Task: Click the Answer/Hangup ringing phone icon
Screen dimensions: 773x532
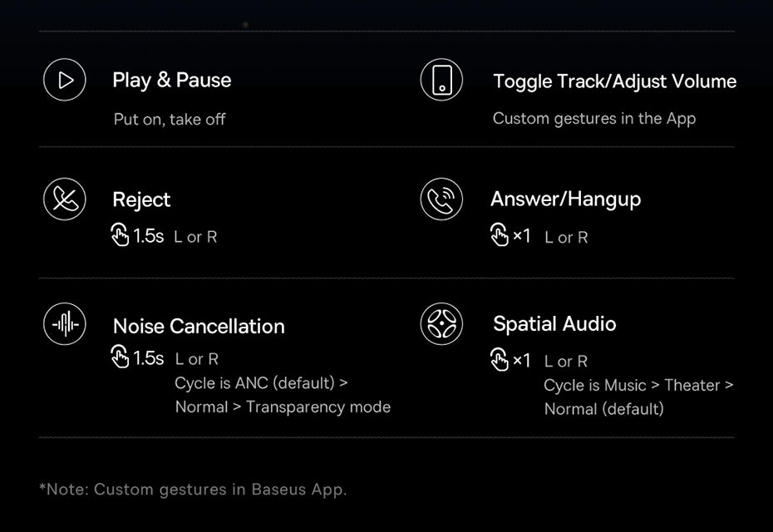Action: (x=441, y=199)
